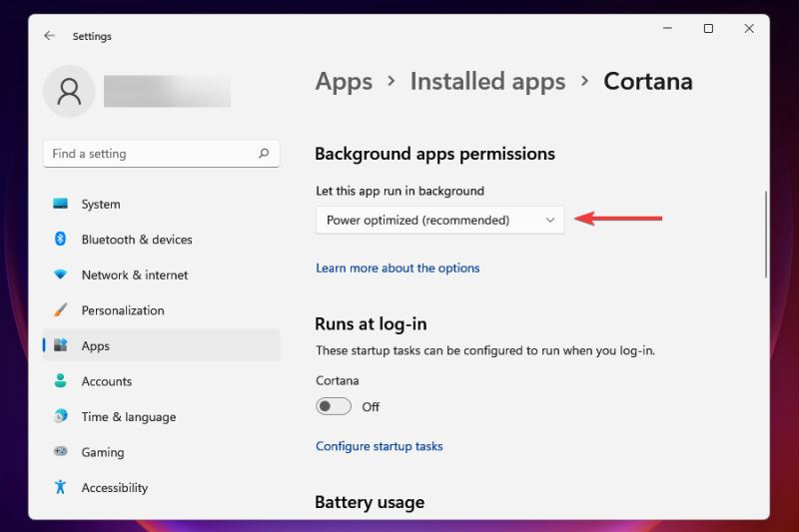Click the Bluetooth & devices icon

tap(61, 240)
